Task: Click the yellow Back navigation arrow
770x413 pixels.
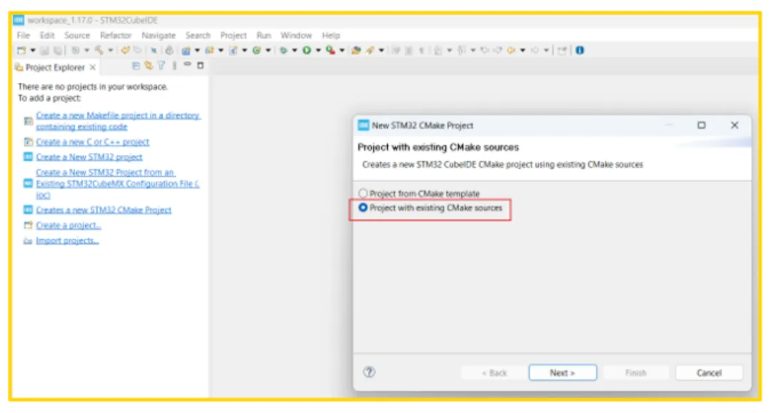Action: [511, 50]
